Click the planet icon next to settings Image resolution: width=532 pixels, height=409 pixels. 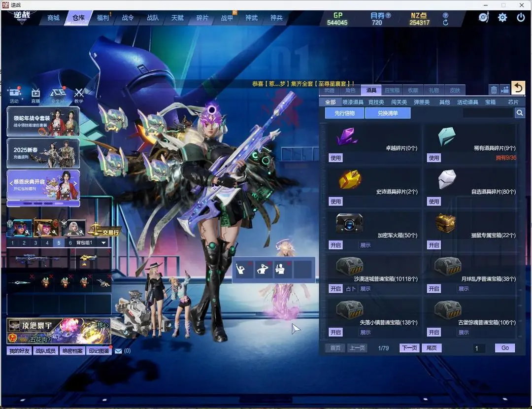484,17
